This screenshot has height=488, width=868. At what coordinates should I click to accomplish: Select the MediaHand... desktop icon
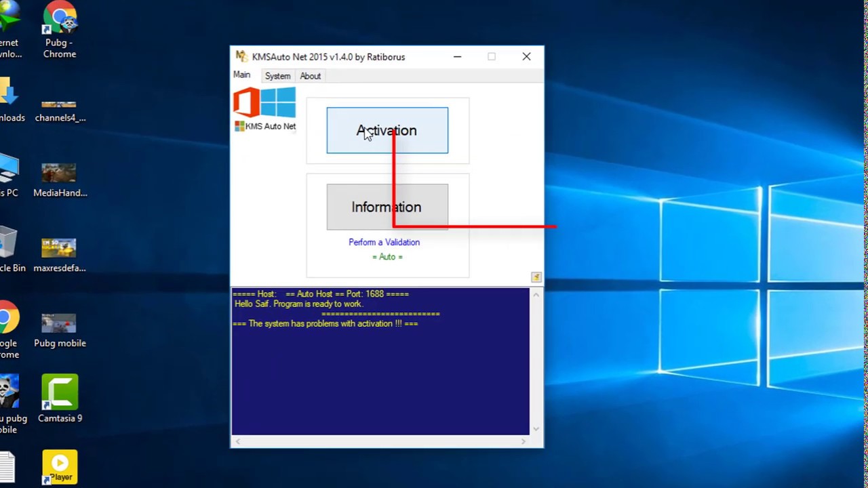pyautogui.click(x=60, y=180)
